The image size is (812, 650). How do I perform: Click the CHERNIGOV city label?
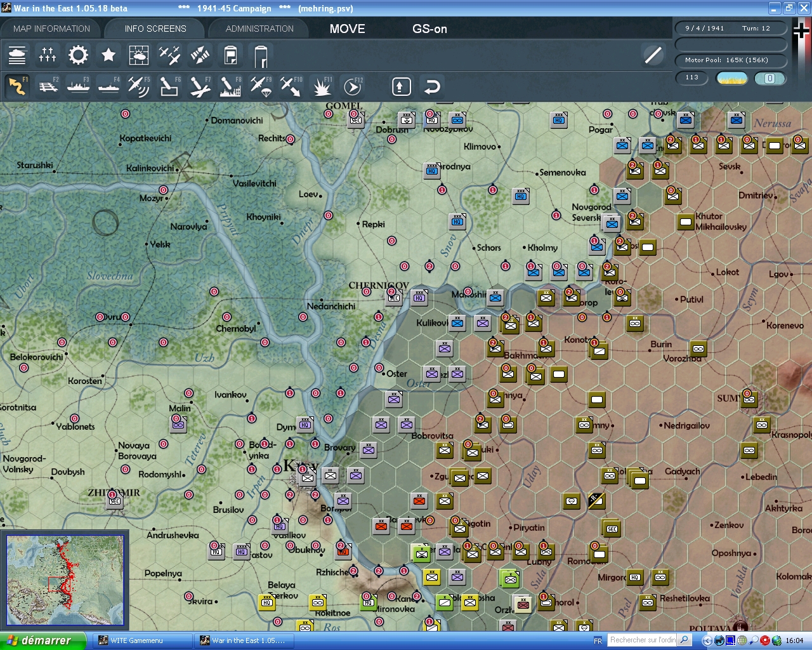379,285
